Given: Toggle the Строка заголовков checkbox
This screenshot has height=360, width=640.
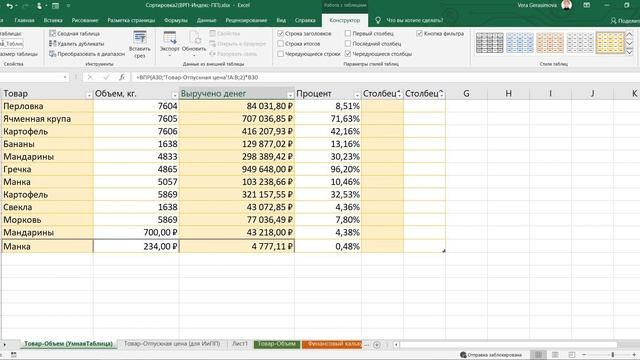Looking at the screenshot, I should click(x=280, y=33).
